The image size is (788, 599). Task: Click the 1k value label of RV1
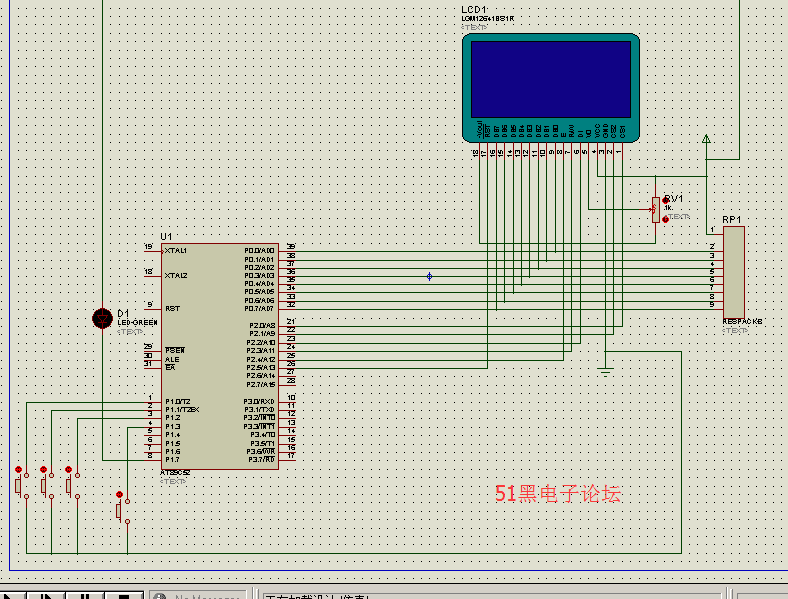[x=668, y=208]
